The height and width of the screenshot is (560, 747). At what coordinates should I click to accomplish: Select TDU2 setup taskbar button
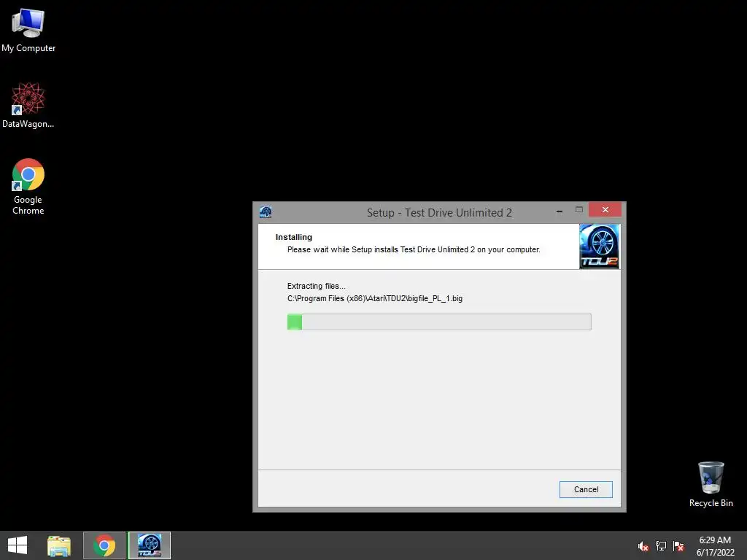pos(149,545)
